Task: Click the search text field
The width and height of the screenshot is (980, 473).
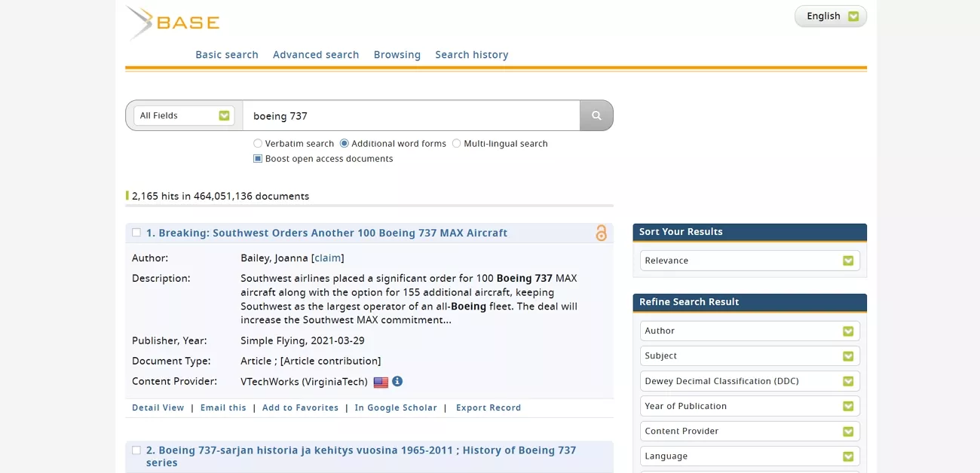Action: click(411, 115)
